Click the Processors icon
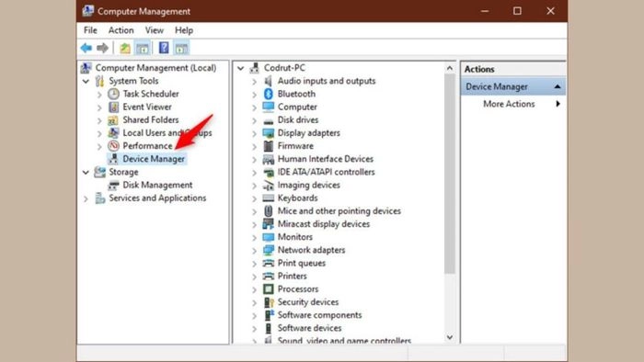Image resolution: width=644 pixels, height=362 pixels. [269, 289]
